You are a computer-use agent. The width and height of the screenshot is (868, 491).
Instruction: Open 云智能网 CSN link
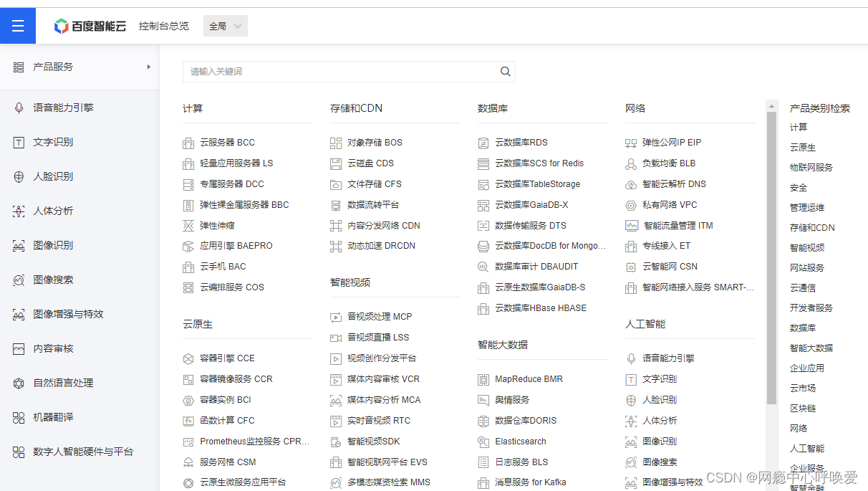(x=670, y=267)
